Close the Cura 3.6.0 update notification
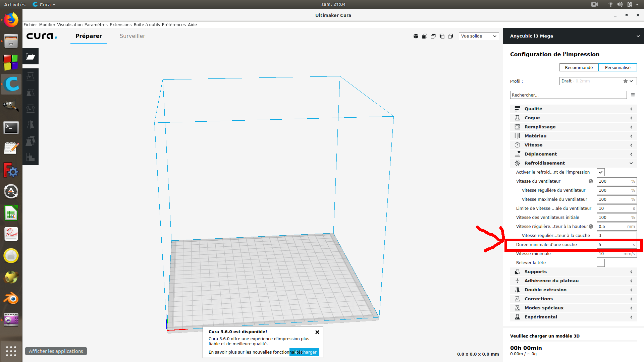644x362 pixels. pos(317,332)
